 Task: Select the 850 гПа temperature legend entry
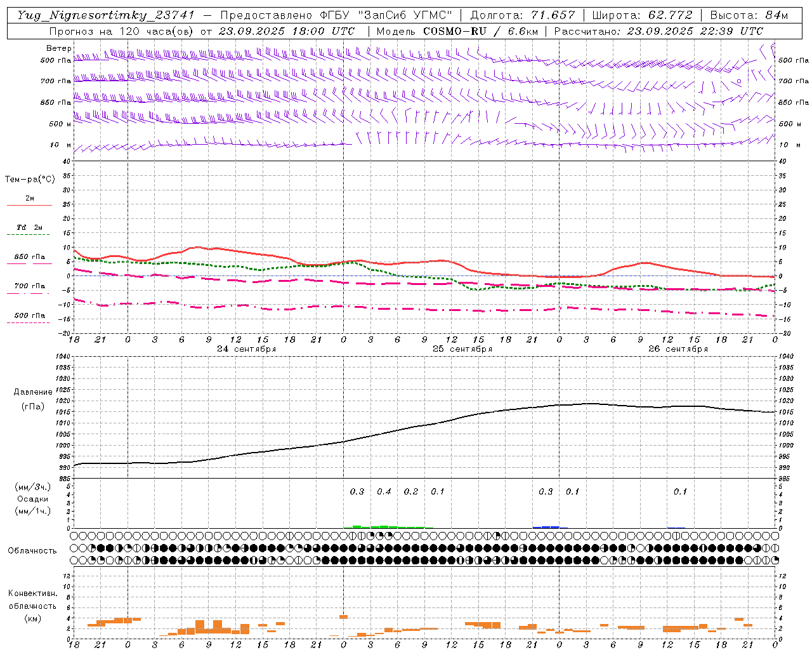(x=30, y=257)
